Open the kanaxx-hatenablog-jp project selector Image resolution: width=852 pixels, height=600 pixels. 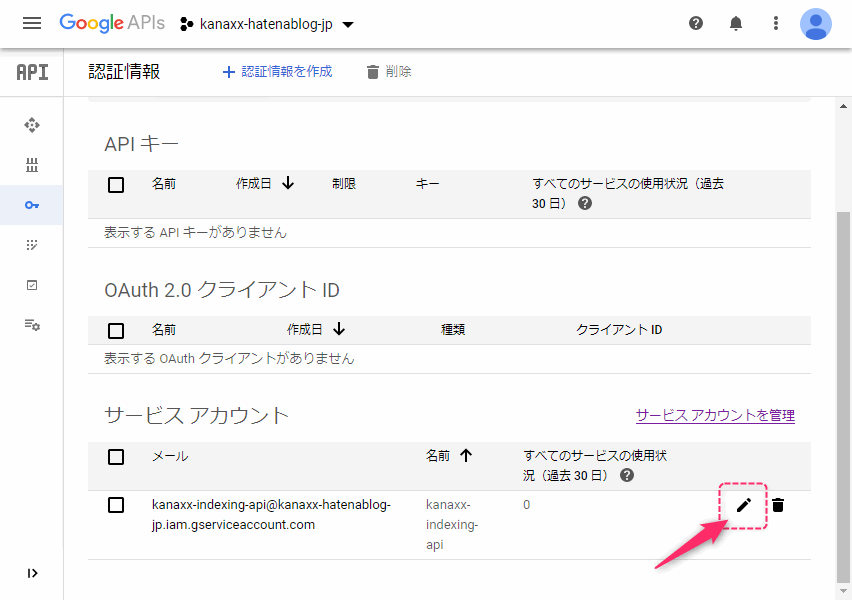click(x=267, y=24)
